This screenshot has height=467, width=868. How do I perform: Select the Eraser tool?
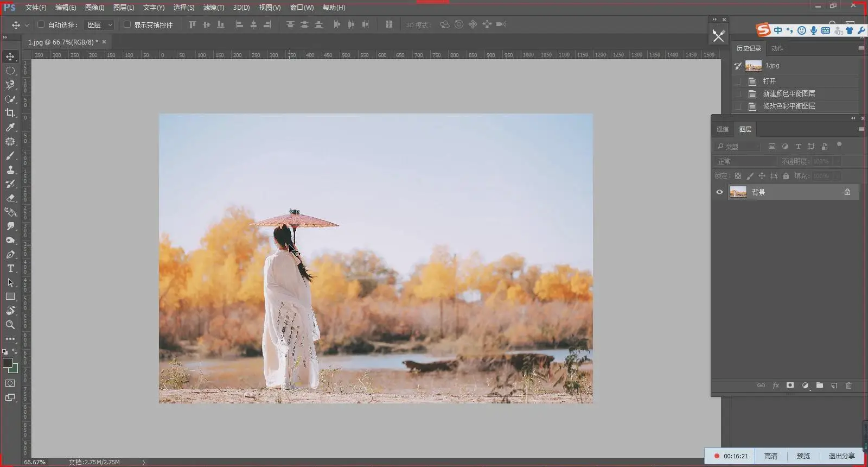pyautogui.click(x=10, y=198)
